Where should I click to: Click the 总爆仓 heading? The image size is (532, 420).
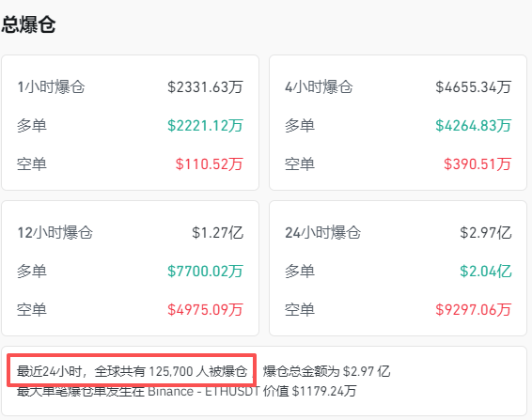(x=28, y=24)
